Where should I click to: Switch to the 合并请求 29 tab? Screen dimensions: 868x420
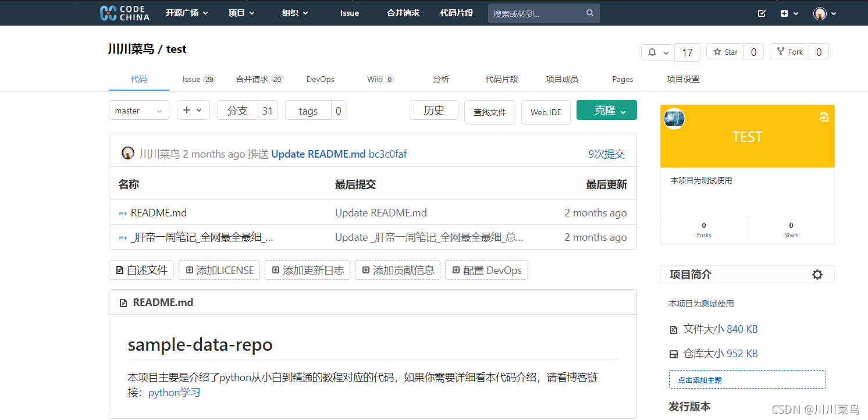259,79
